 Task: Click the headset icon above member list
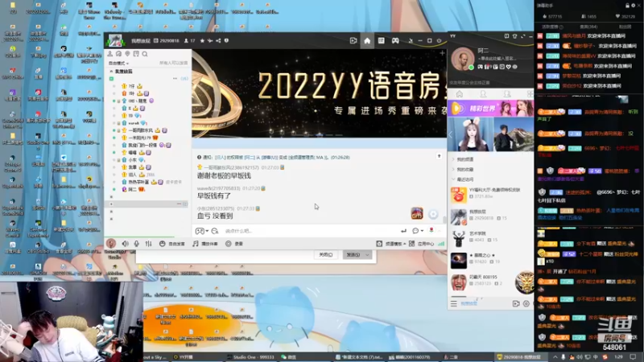click(118, 54)
